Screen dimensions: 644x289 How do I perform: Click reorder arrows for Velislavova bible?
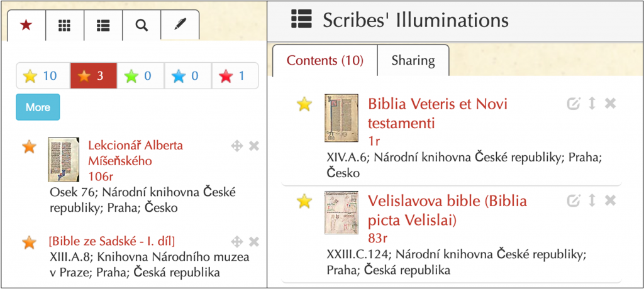[x=592, y=200]
